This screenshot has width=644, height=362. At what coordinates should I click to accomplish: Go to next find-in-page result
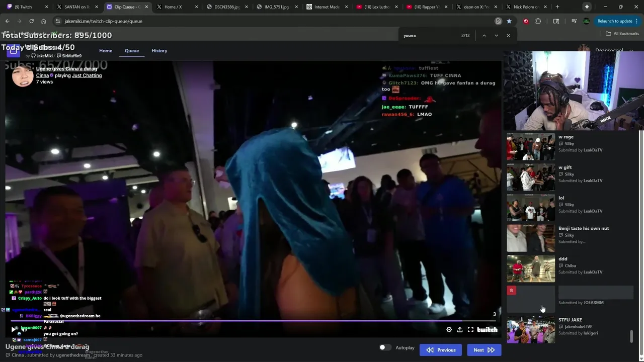(496, 35)
